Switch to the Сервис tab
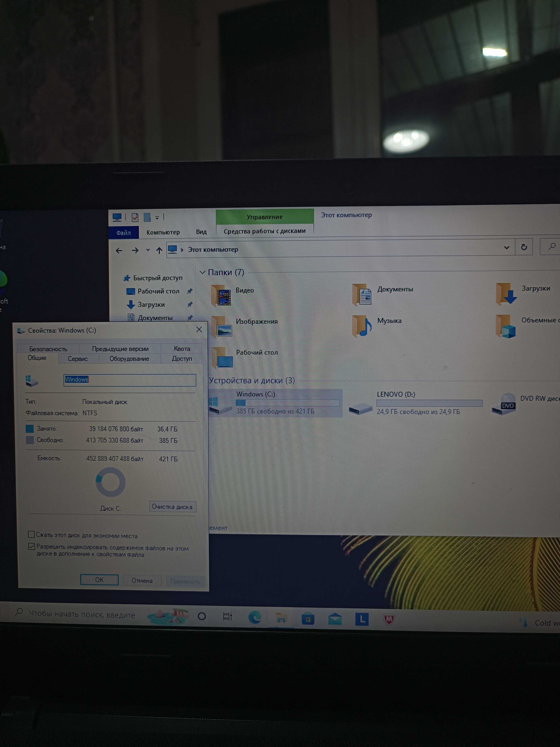 point(78,359)
